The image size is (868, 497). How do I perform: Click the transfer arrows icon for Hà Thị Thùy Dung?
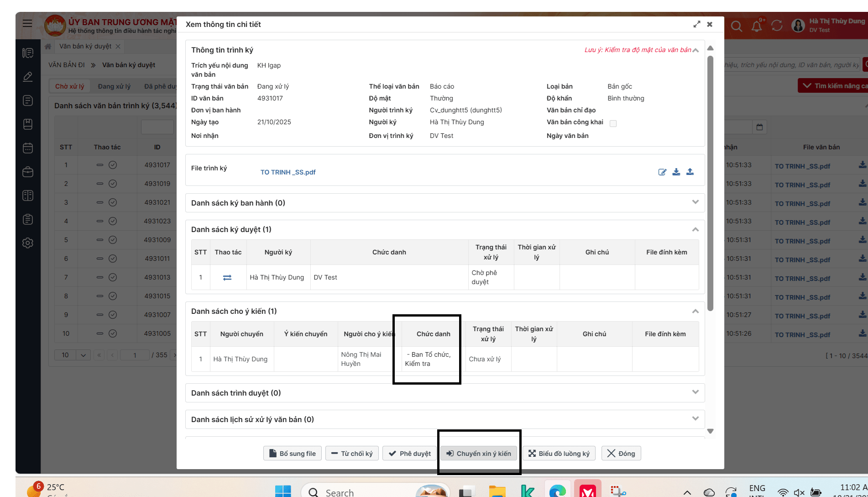(227, 278)
